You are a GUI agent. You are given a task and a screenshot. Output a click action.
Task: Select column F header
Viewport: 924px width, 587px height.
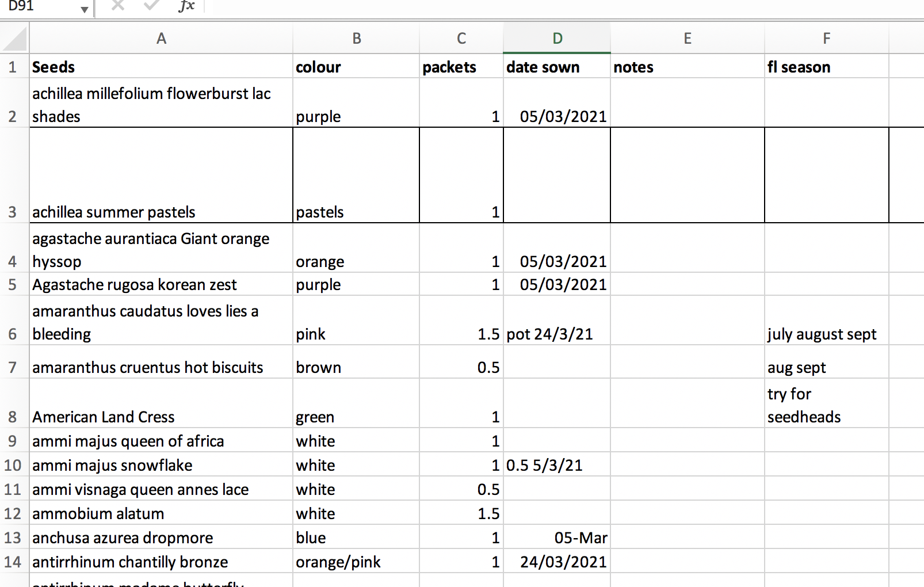tap(826, 39)
